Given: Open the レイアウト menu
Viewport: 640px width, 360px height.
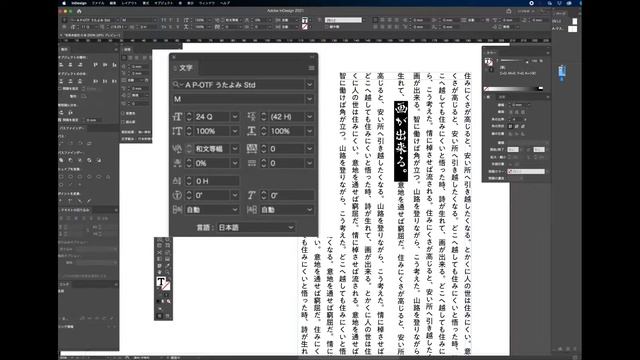Looking at the screenshot, I should 129,3.
